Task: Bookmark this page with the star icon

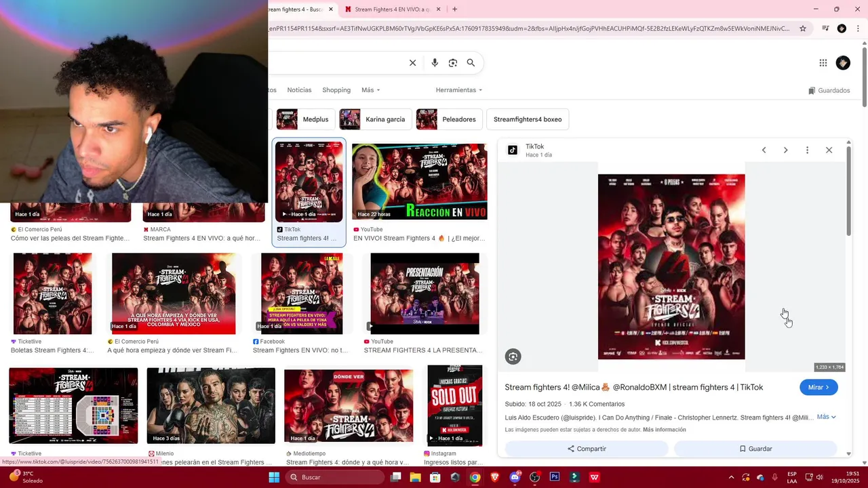Action: point(803,28)
